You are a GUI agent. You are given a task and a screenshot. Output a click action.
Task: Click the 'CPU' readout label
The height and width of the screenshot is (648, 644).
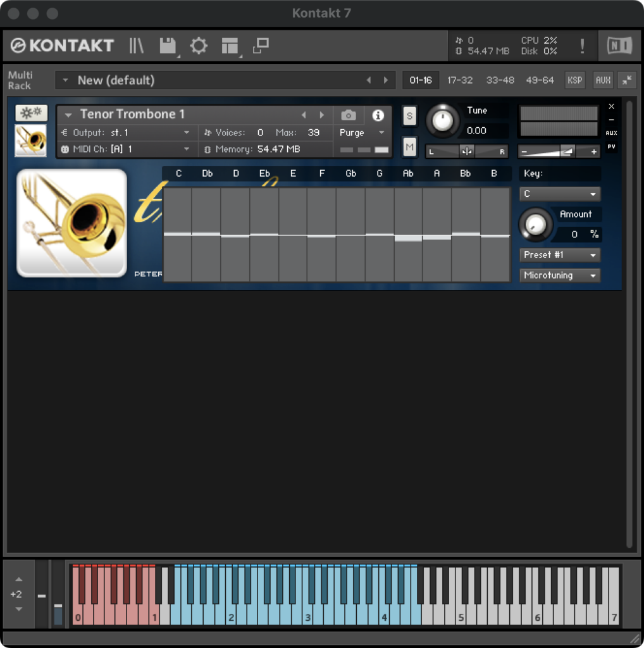click(529, 40)
